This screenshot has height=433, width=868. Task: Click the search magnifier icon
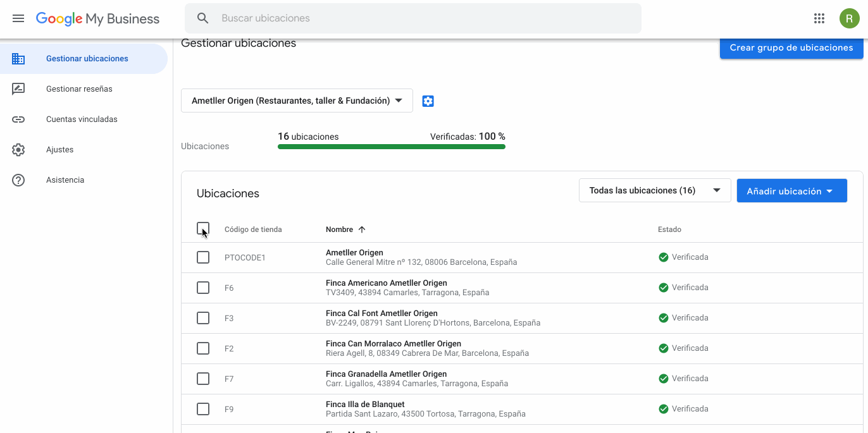(x=202, y=18)
